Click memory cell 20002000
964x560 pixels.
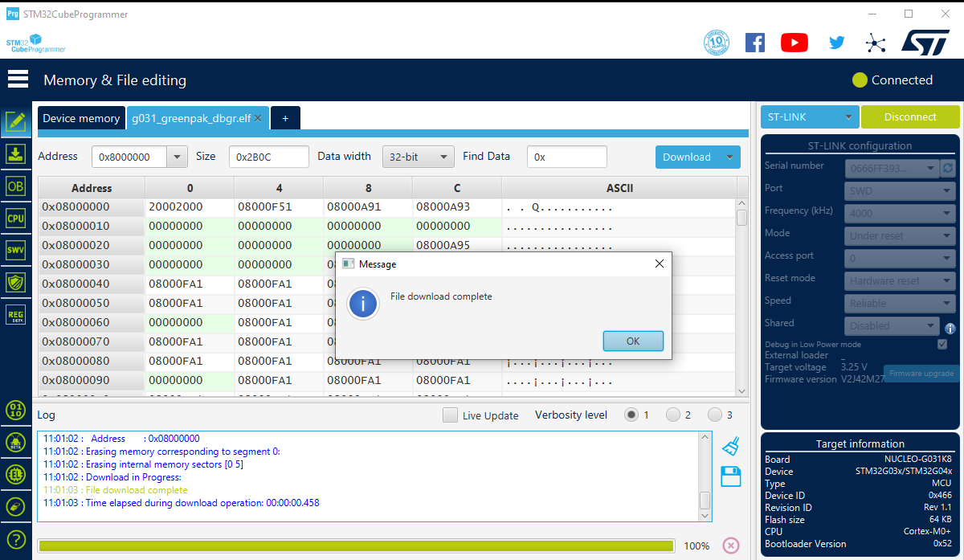190,207
